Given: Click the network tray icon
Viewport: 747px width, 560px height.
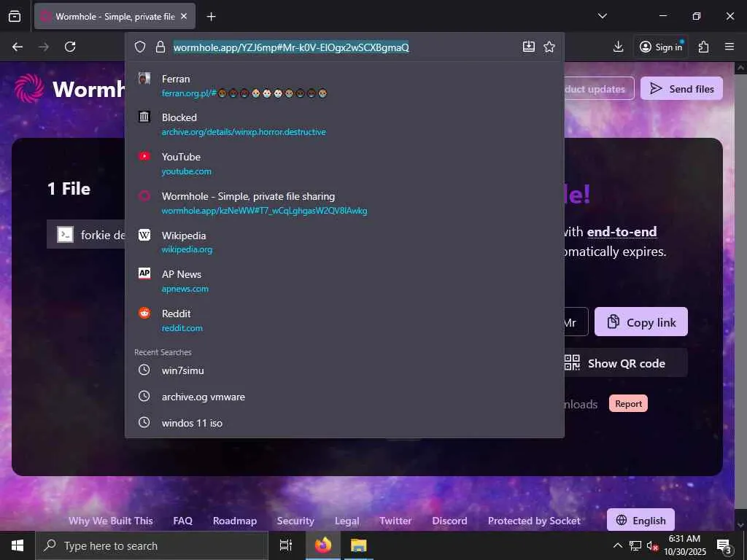Looking at the screenshot, I should [635, 545].
